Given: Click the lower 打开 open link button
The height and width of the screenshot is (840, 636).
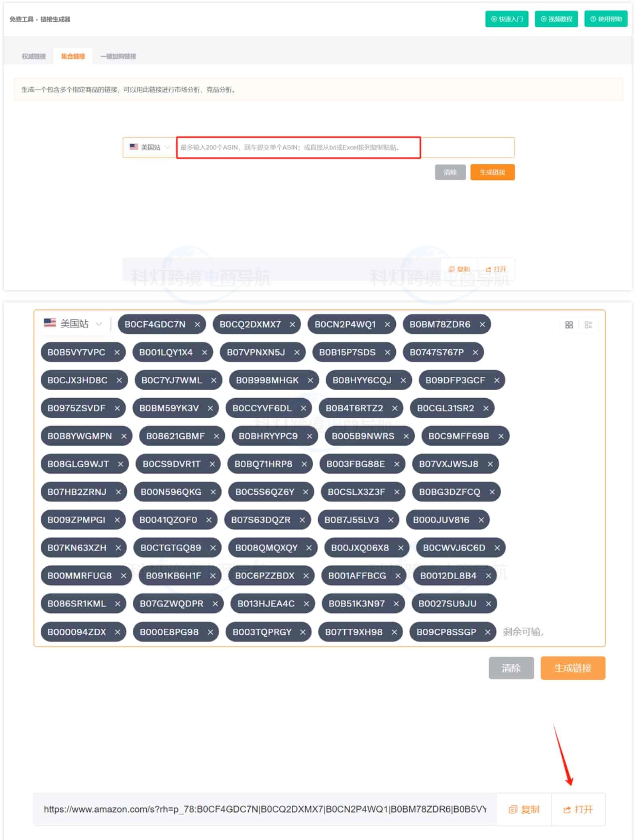Looking at the screenshot, I should (x=578, y=809).
